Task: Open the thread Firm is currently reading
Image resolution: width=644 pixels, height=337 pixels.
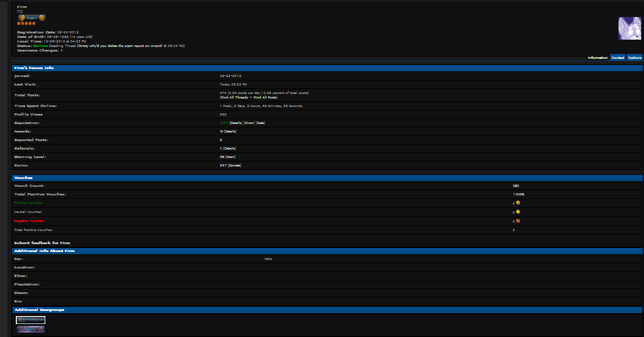Action: (120, 46)
